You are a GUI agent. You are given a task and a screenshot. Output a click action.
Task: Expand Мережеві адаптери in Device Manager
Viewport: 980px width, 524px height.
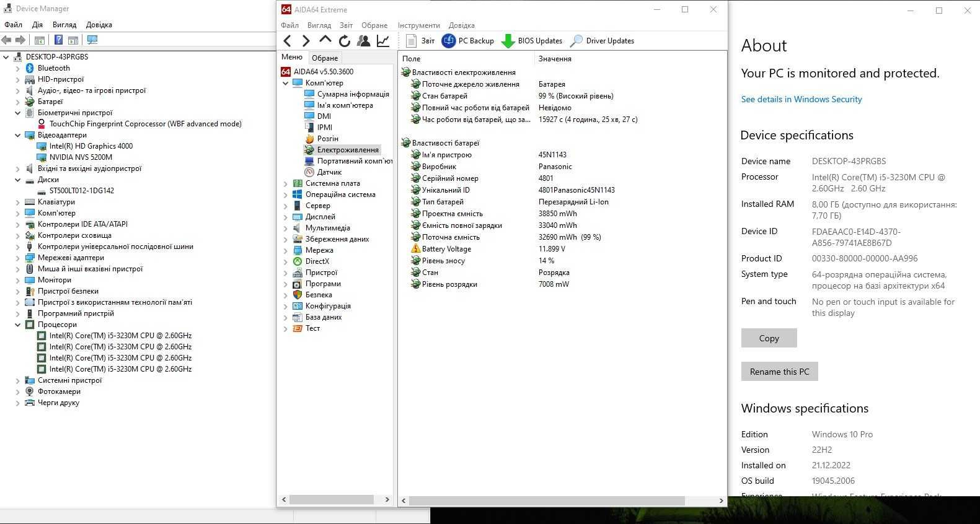(x=18, y=258)
